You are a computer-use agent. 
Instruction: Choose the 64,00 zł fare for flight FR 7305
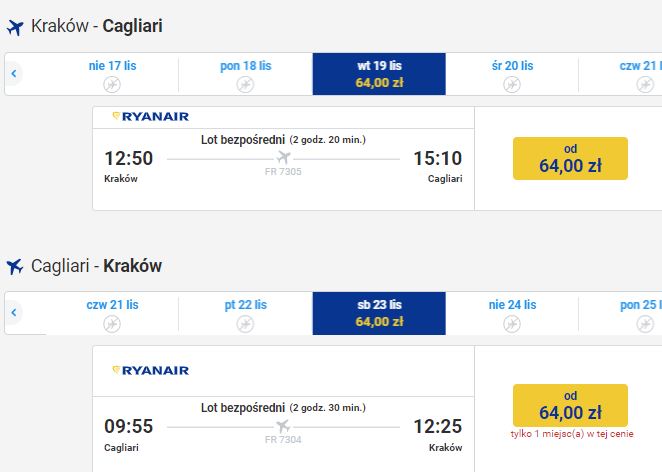tap(570, 158)
